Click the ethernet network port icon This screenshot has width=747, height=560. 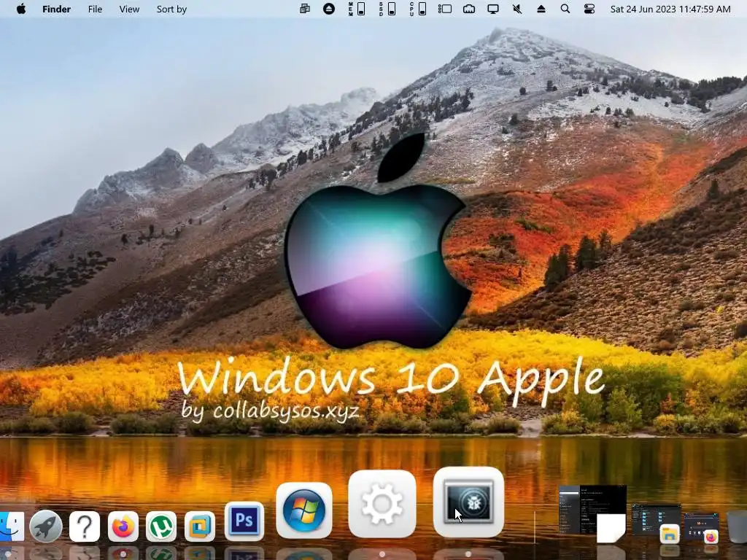coord(469,9)
